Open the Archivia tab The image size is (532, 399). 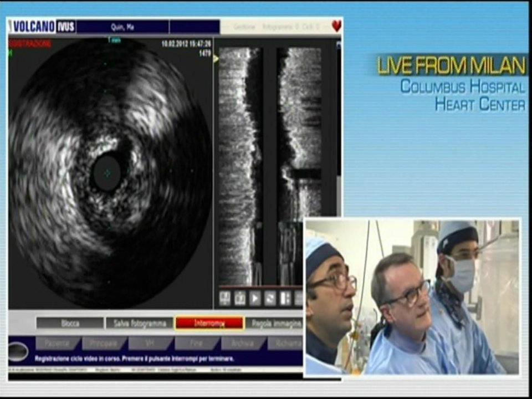click(x=243, y=344)
